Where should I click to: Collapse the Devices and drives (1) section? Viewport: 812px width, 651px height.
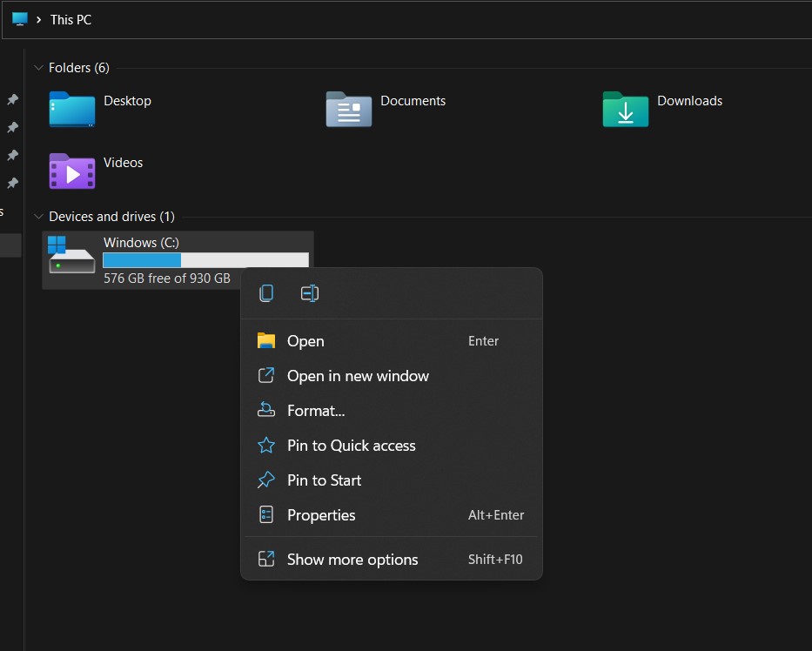[38, 217]
